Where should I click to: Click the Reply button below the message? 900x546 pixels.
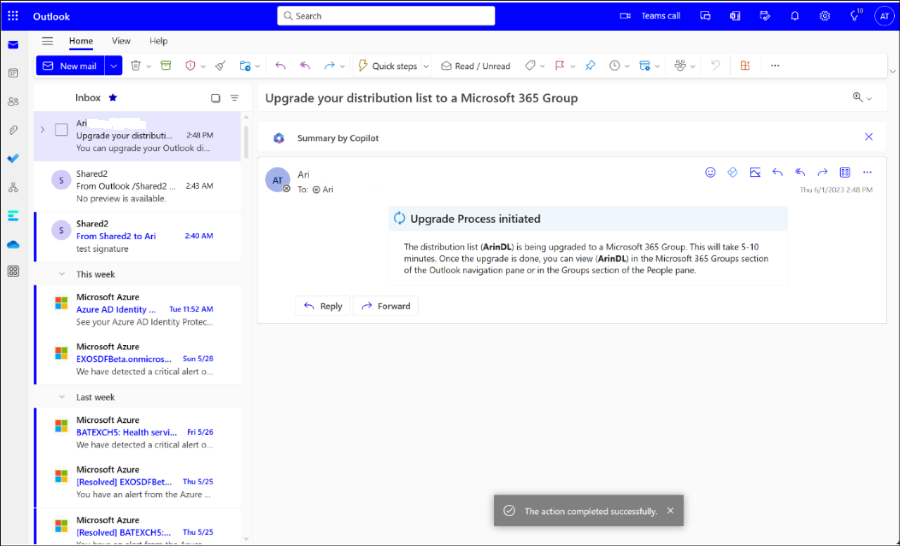(323, 306)
